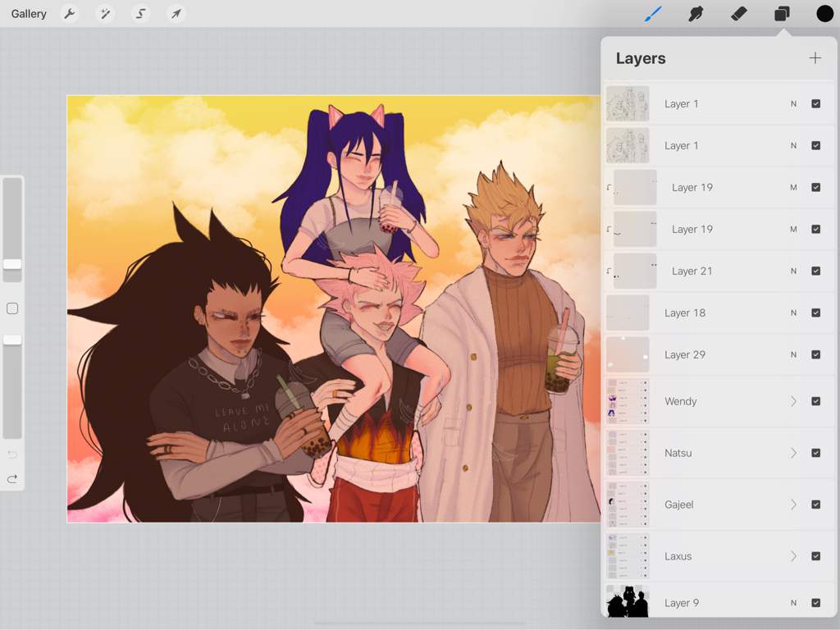Tap the Layer 9 silhouette thumbnail
840x630 pixels.
pyautogui.click(x=628, y=601)
